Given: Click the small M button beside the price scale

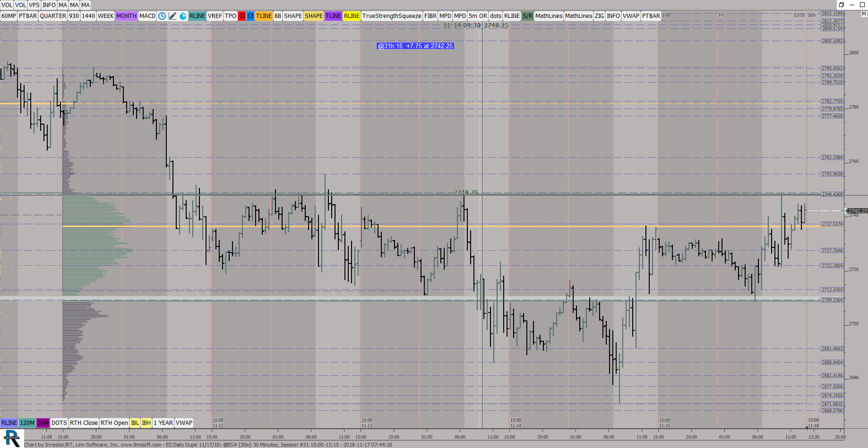Looking at the screenshot, I should pyautogui.click(x=864, y=14).
